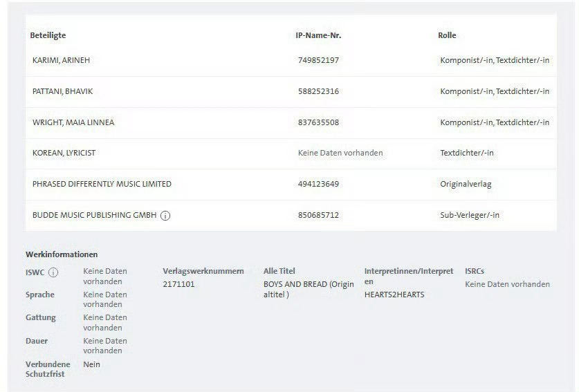The width and height of the screenshot is (579, 392).
Task: Click the role in the WRIGHT, MAIA LINNEA row
Action: pyautogui.click(x=495, y=122)
